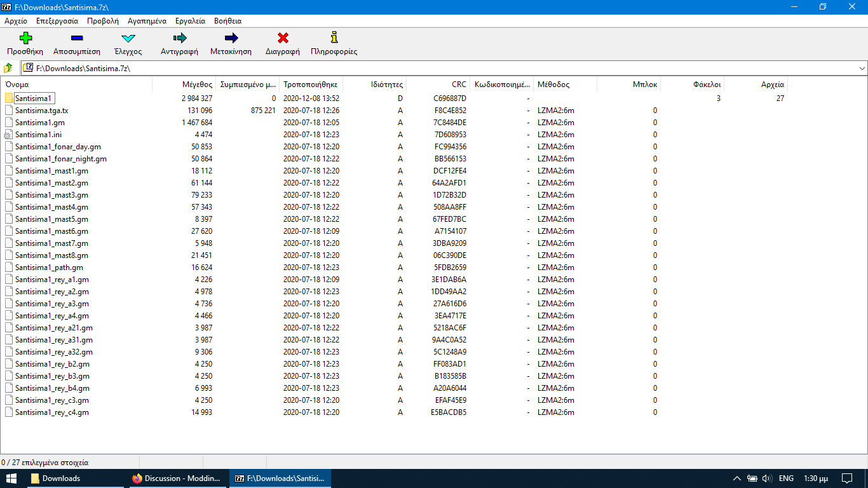Open the Αγαπημένα menu
This screenshot has height=488, width=868.
coord(147,21)
